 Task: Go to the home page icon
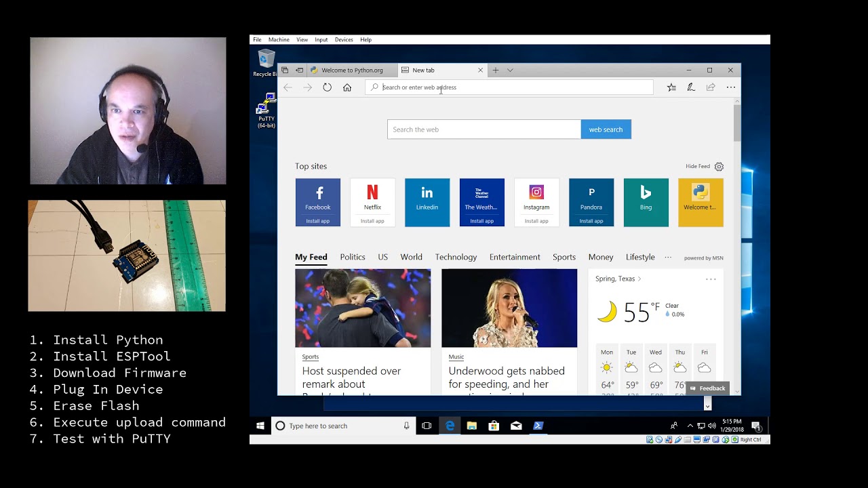click(x=347, y=87)
